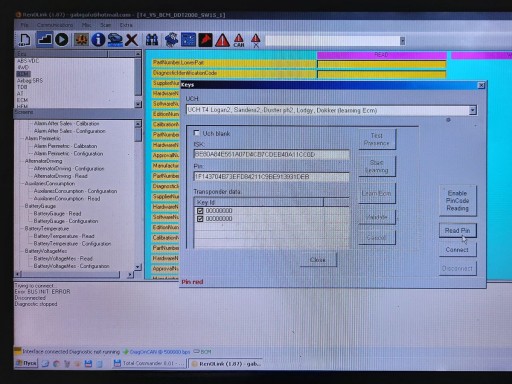
Task: Select the staircase chart toolbar icon
Action: coord(44,40)
